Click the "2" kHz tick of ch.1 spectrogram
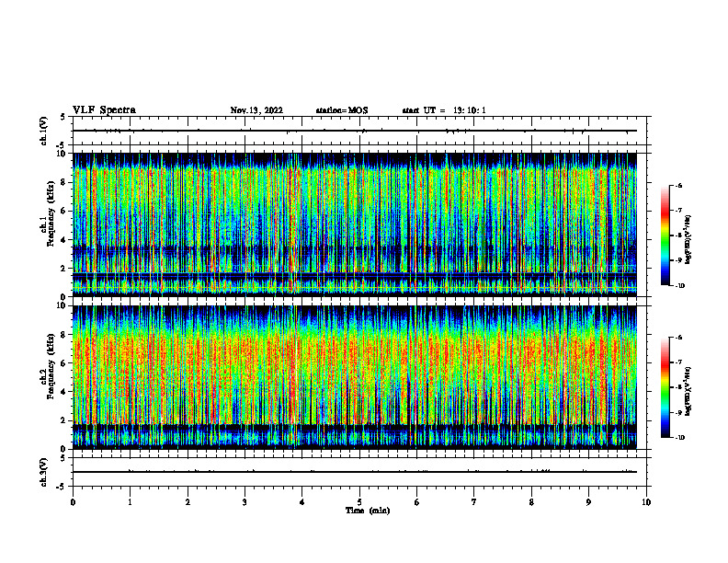This screenshot has width=728, height=563. 64,269
